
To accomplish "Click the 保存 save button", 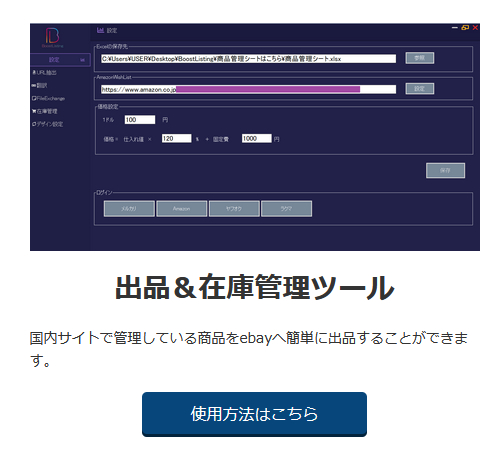I will 445,170.
